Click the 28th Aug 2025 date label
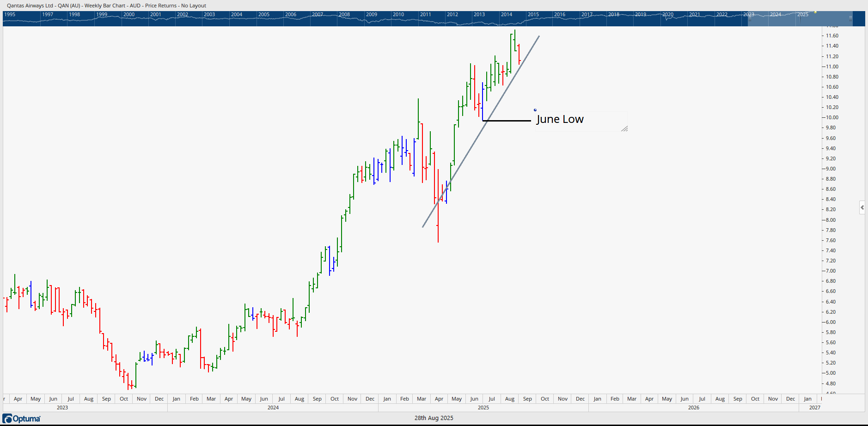Screen dimensions: 868x426 [x=434, y=418]
